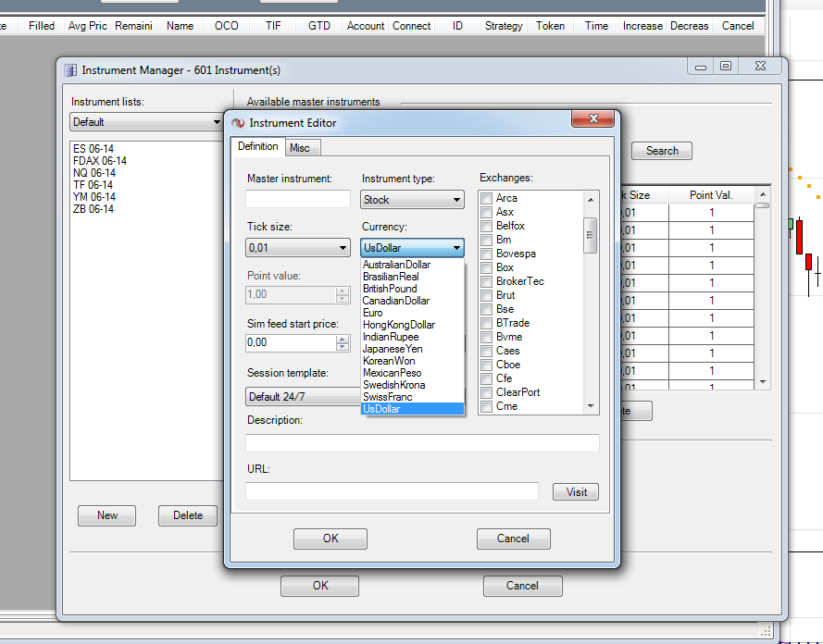Select Euro in the currency list
The width and height of the screenshot is (823, 644).
[x=413, y=313]
